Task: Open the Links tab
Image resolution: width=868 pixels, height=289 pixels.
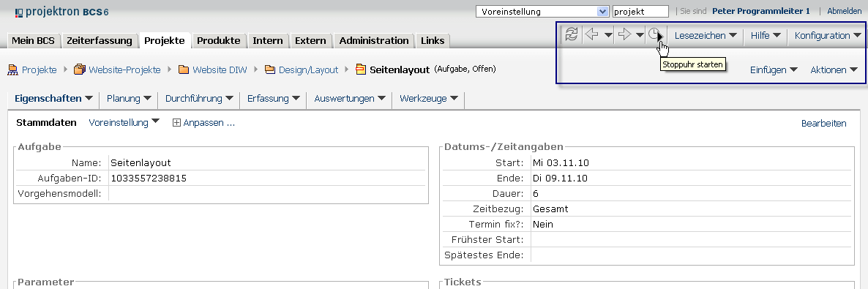Action: point(433,40)
